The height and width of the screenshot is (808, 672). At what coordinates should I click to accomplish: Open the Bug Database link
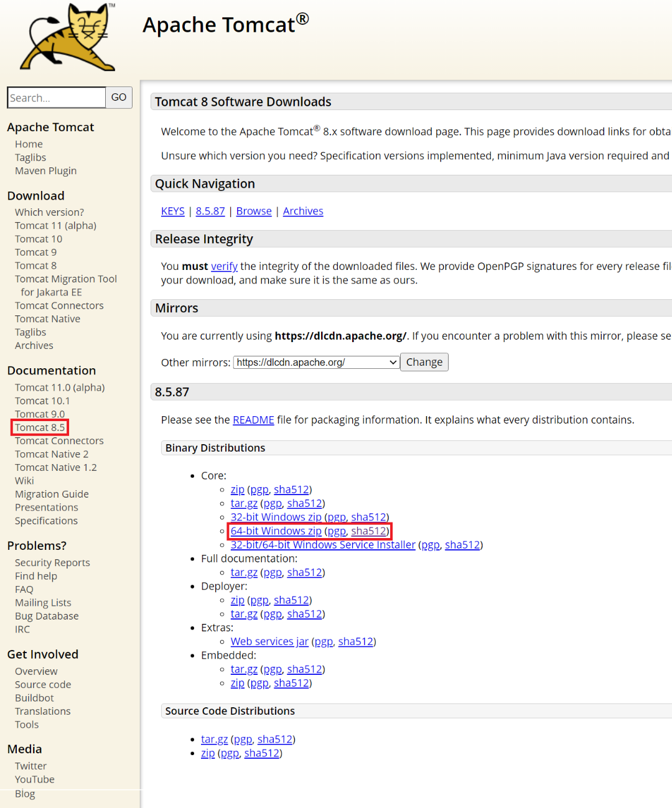(47, 616)
